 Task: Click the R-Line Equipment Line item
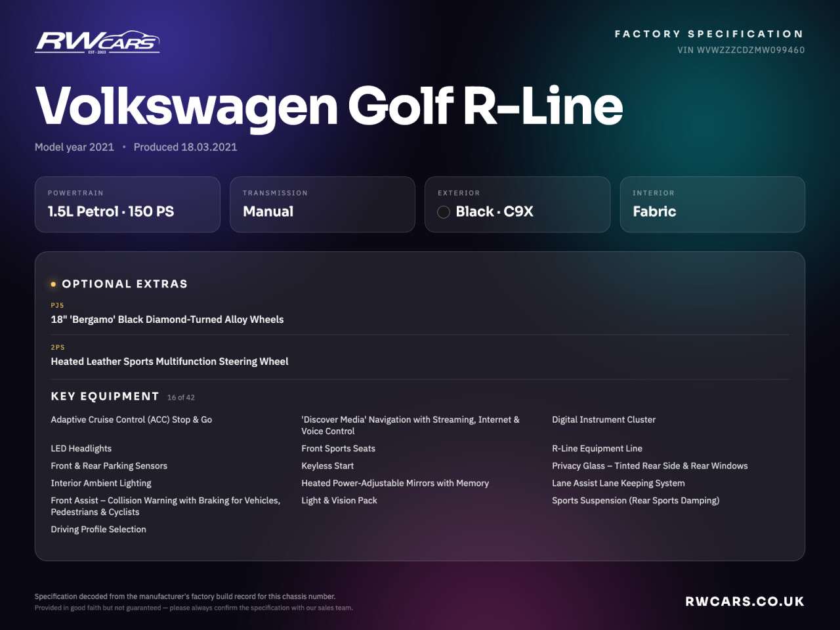(597, 448)
